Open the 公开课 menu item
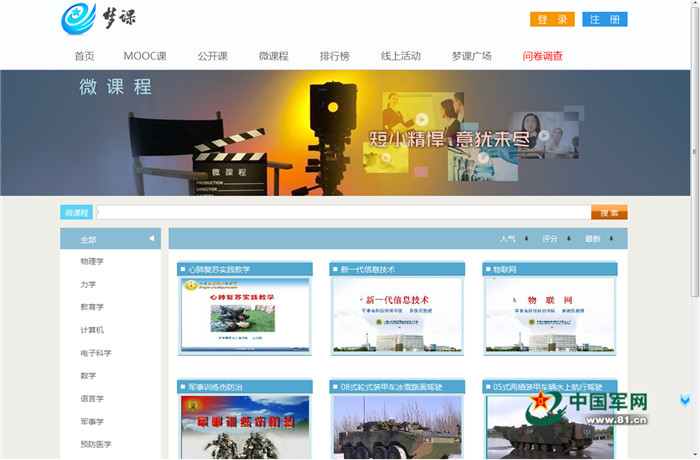This screenshot has width=700, height=460. click(x=213, y=56)
